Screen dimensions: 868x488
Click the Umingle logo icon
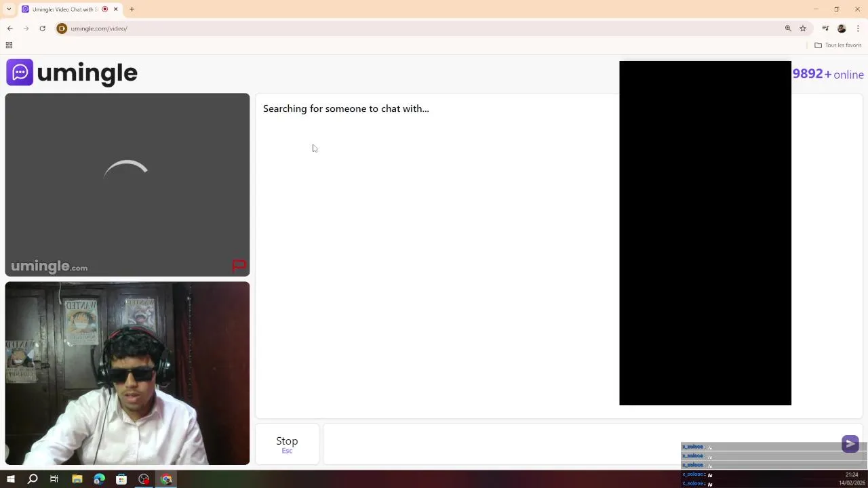20,73
